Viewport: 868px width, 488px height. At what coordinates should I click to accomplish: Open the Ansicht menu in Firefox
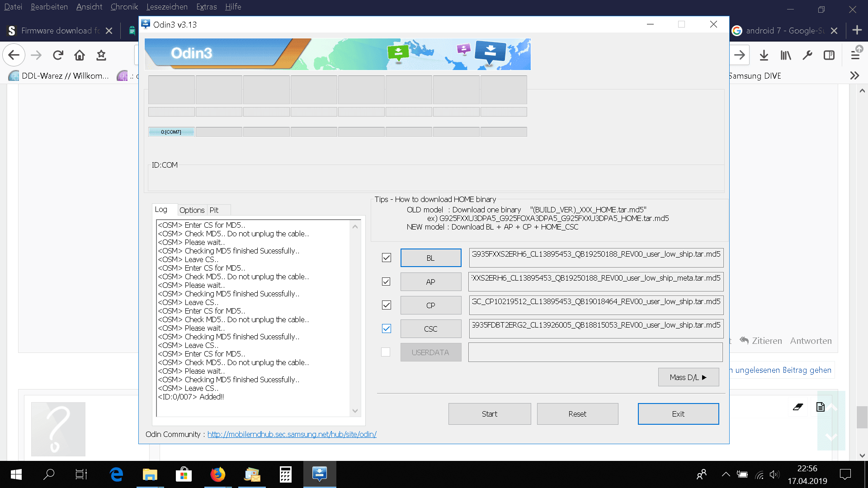point(89,7)
